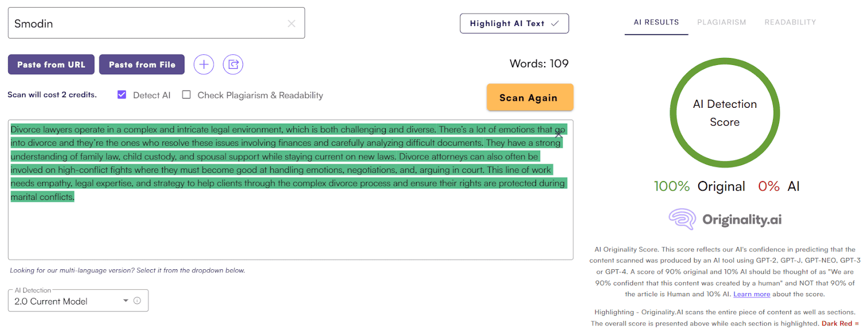Clear the Smodin title field with X

coord(291,24)
